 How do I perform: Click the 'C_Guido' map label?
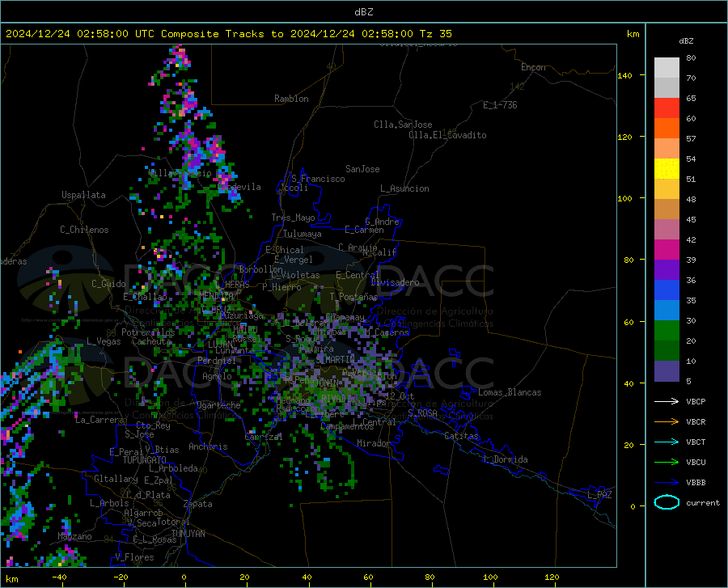tap(108, 284)
